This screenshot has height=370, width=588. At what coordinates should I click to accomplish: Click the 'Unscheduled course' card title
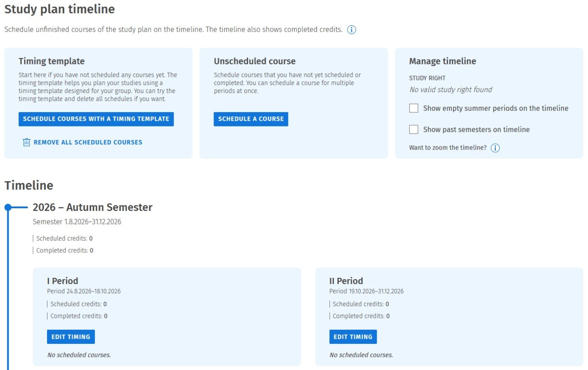[255, 61]
